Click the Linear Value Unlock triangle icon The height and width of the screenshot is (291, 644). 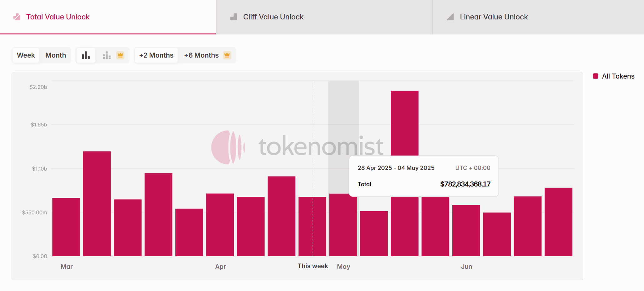[450, 17]
